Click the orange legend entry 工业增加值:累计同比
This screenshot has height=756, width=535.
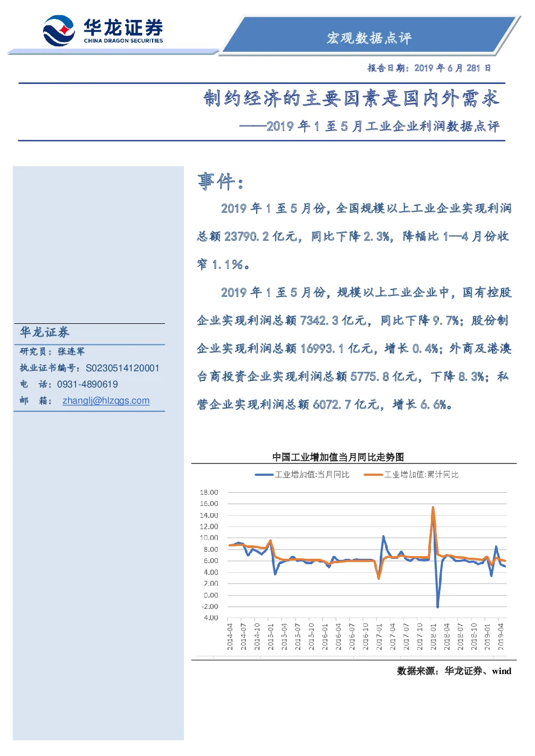point(411,475)
